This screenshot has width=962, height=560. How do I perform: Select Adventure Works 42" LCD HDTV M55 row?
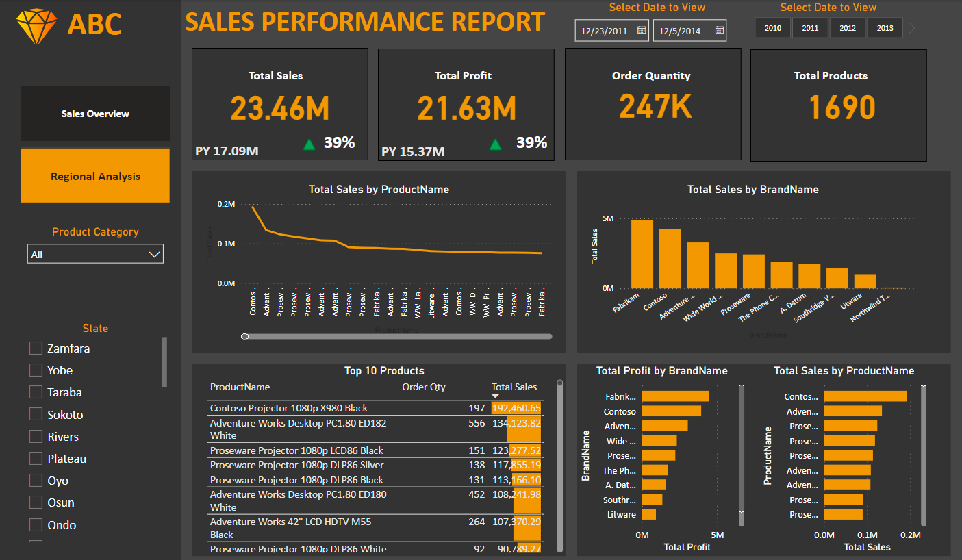(x=375, y=529)
